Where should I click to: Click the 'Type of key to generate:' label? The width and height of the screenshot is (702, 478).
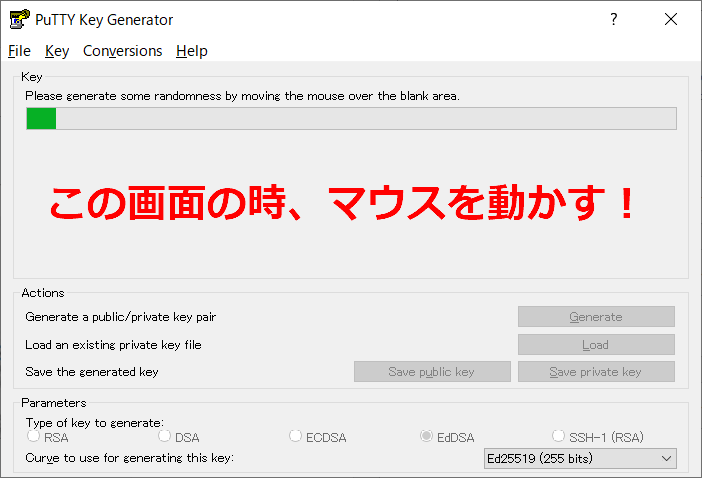tap(94, 423)
